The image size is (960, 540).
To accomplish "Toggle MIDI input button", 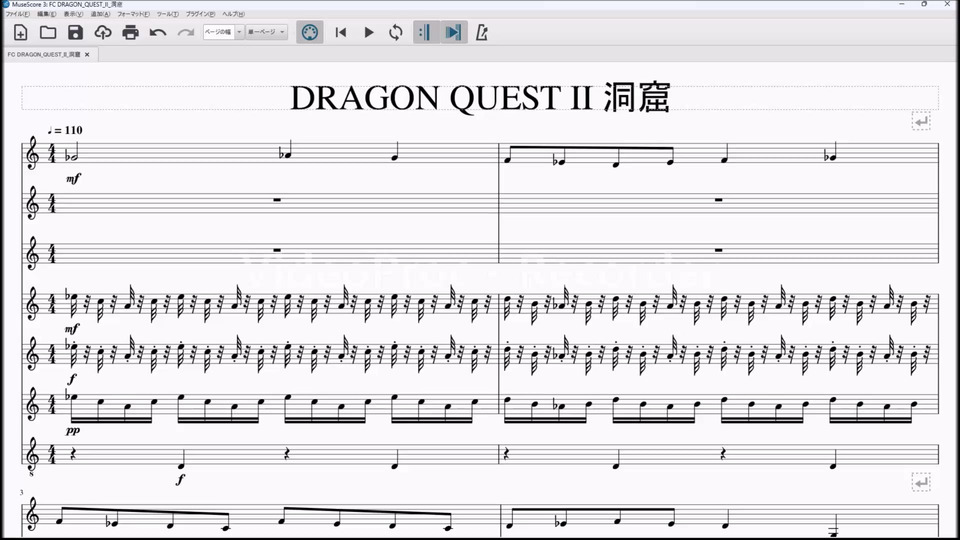I will 310,32.
